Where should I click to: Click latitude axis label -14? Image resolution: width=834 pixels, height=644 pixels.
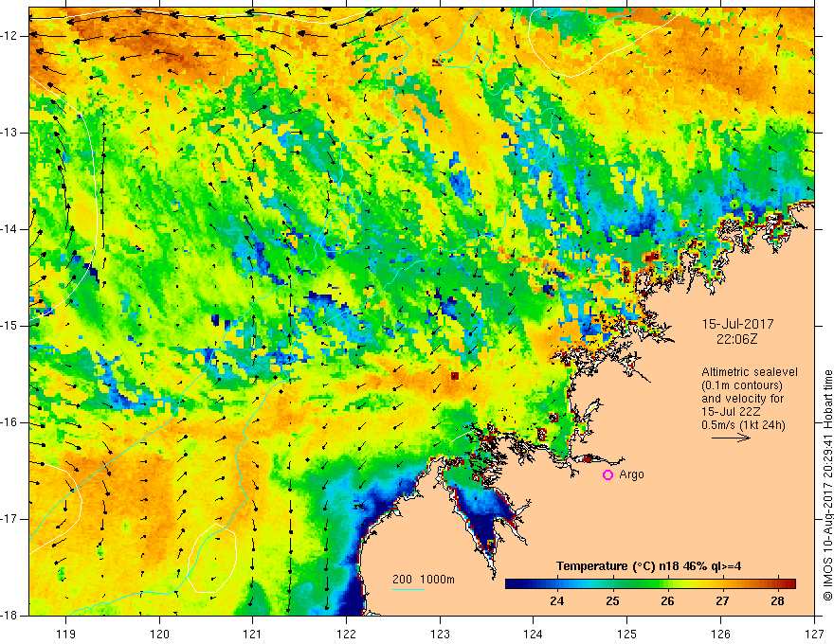(x=10, y=229)
